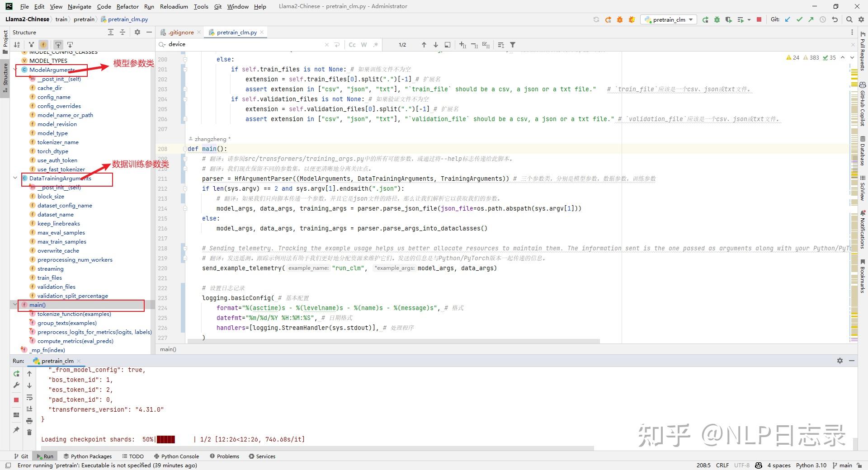Toggle regex mode in search bar

pyautogui.click(x=376, y=44)
